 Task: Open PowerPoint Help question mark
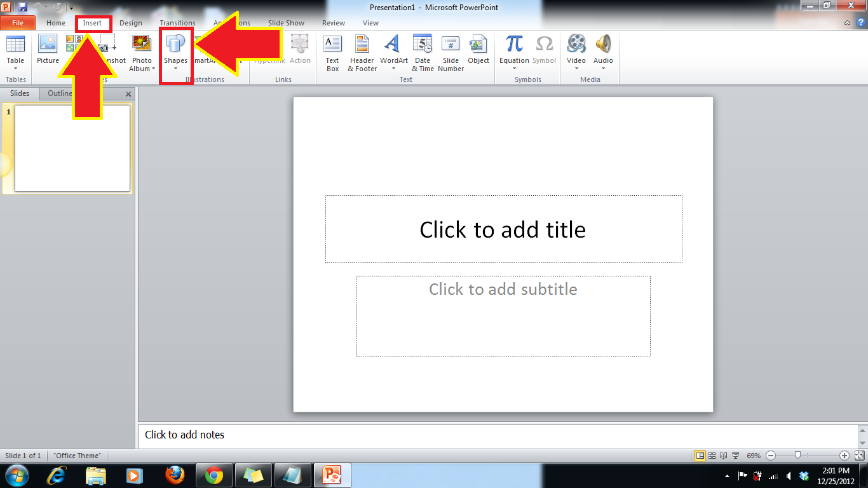pos(860,23)
